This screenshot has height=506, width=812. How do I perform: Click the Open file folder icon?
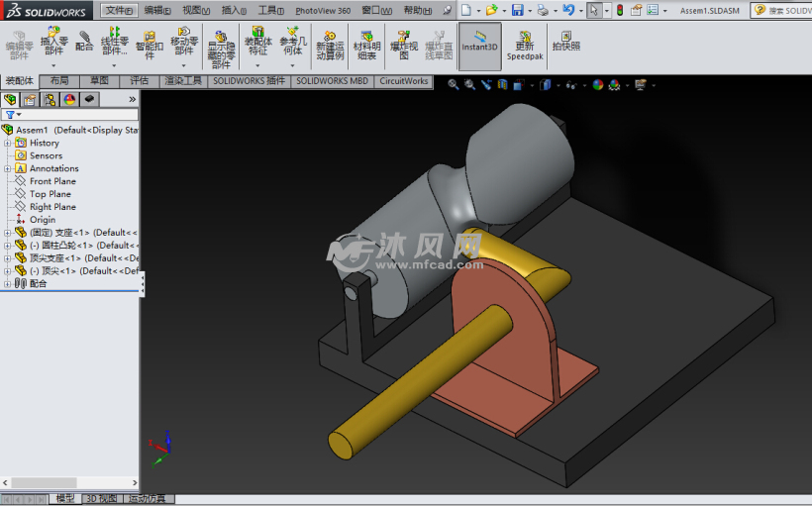point(492,10)
